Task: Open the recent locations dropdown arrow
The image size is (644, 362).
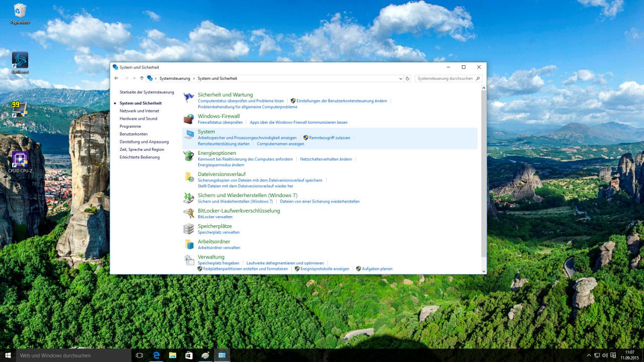Action: click(x=134, y=78)
